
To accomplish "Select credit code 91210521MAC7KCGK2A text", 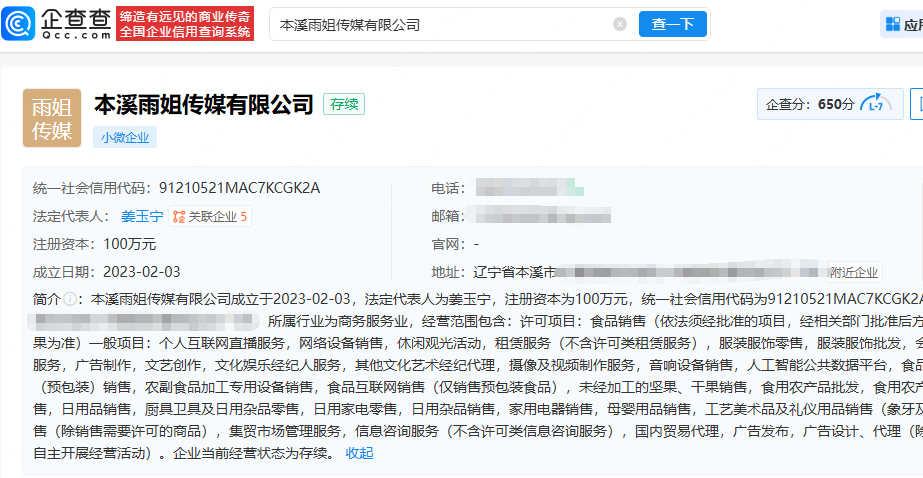I will (240, 188).
